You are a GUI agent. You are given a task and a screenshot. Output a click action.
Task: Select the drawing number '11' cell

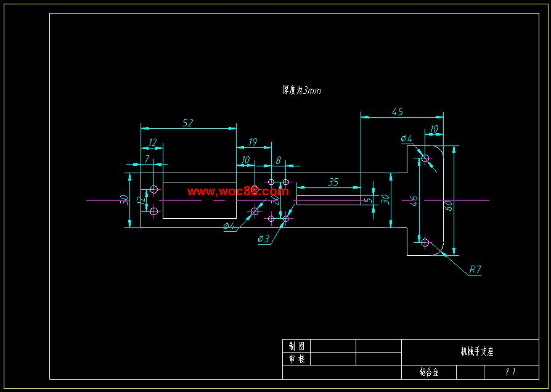click(512, 372)
